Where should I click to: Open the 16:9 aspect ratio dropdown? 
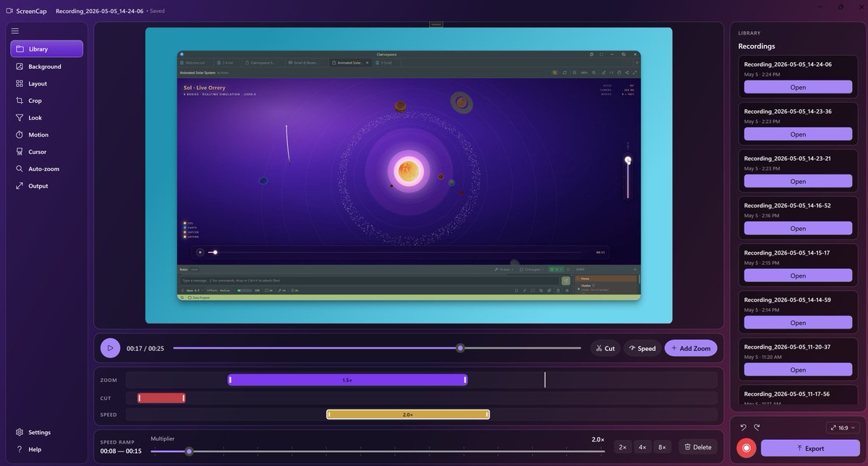pos(843,428)
